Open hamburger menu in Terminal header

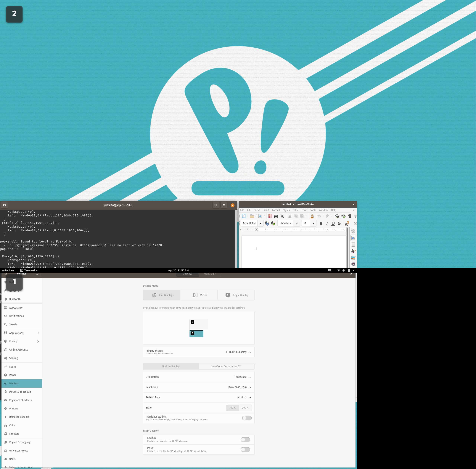224,205
